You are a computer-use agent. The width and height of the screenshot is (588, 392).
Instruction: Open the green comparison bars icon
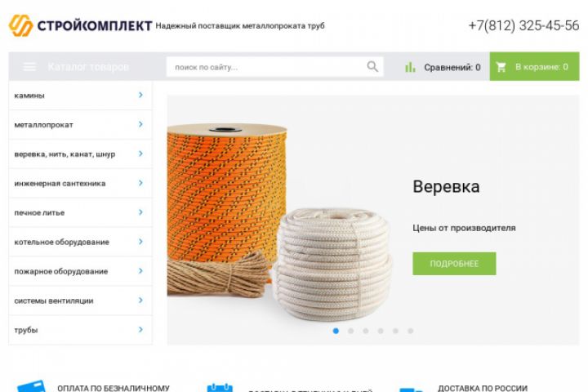pyautogui.click(x=410, y=67)
